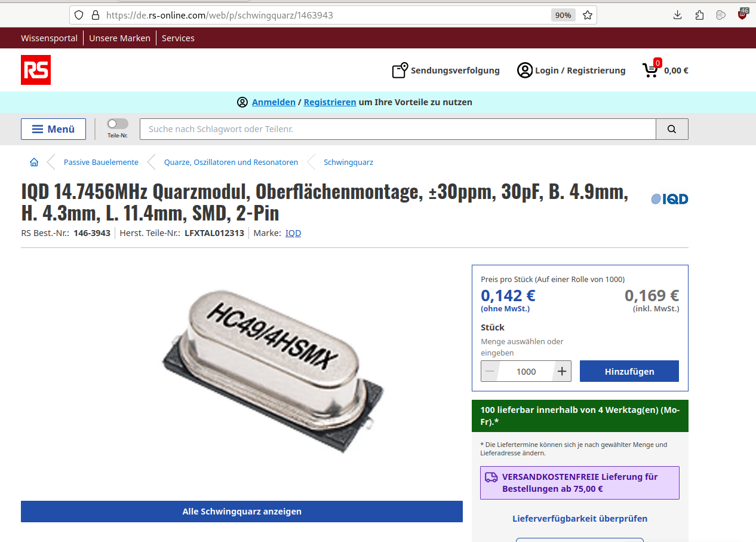The height and width of the screenshot is (542, 756).
Task: Click the Schlagwort search input field
Action: (x=398, y=129)
